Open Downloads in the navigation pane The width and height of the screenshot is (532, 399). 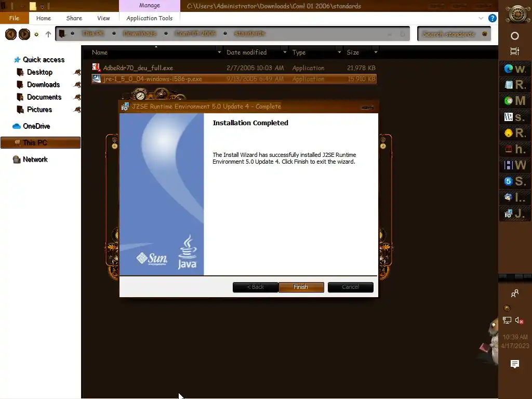[44, 85]
